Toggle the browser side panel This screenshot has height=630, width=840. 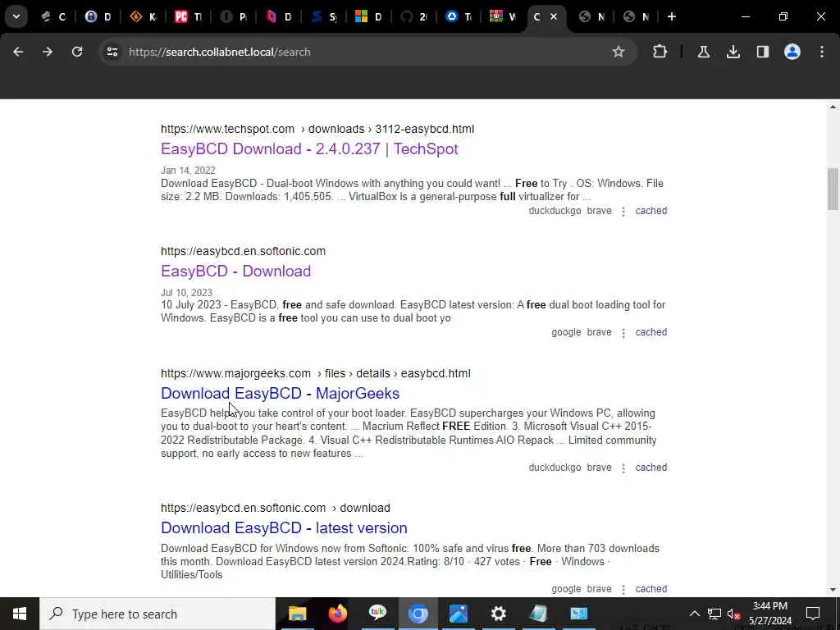tap(763, 52)
